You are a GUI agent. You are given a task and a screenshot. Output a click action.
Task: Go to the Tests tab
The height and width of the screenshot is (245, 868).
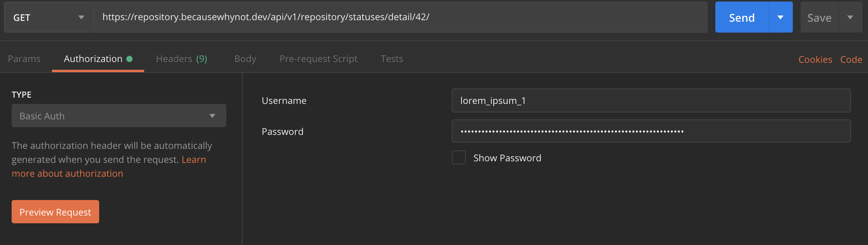coord(392,59)
